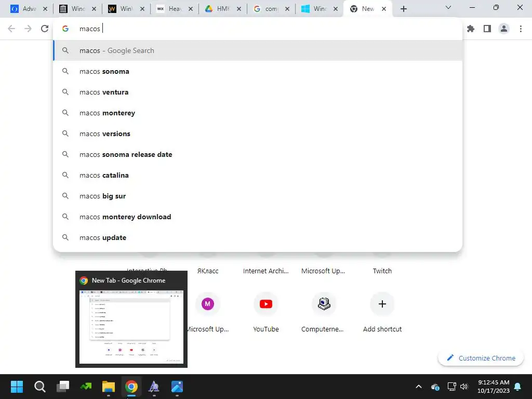Toggle the side panel icon
The width and height of the screenshot is (532, 399).
[487, 29]
